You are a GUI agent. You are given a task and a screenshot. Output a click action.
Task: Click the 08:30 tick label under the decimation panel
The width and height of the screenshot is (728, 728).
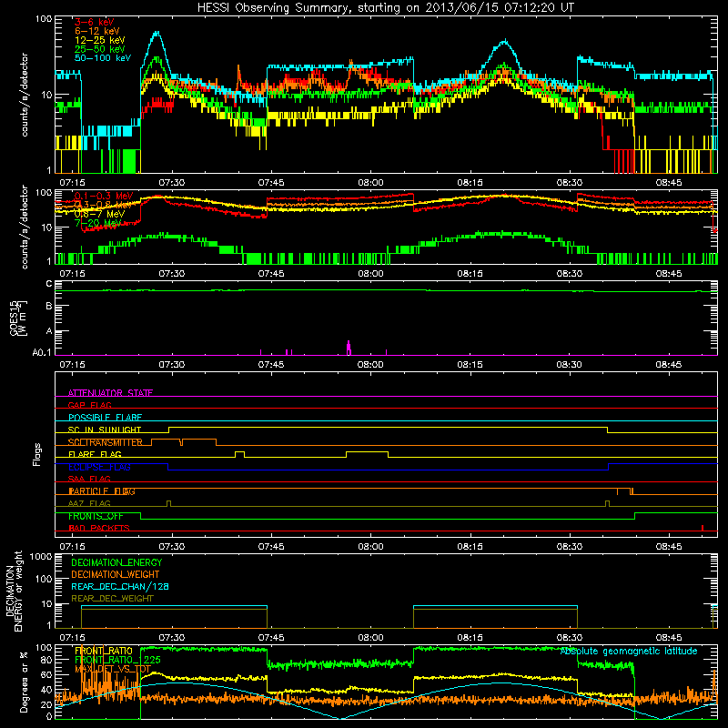[570, 638]
